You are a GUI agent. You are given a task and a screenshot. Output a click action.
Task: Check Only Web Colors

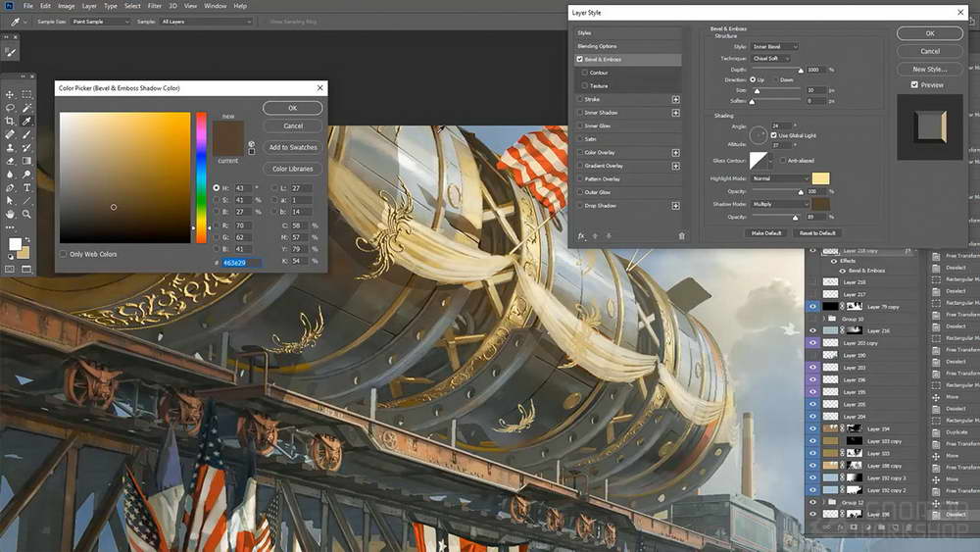click(x=63, y=254)
